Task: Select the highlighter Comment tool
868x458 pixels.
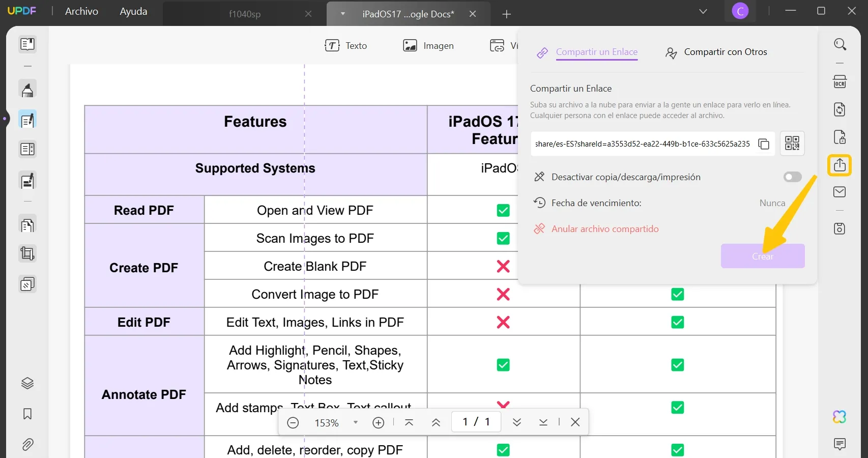Action: 27,89
